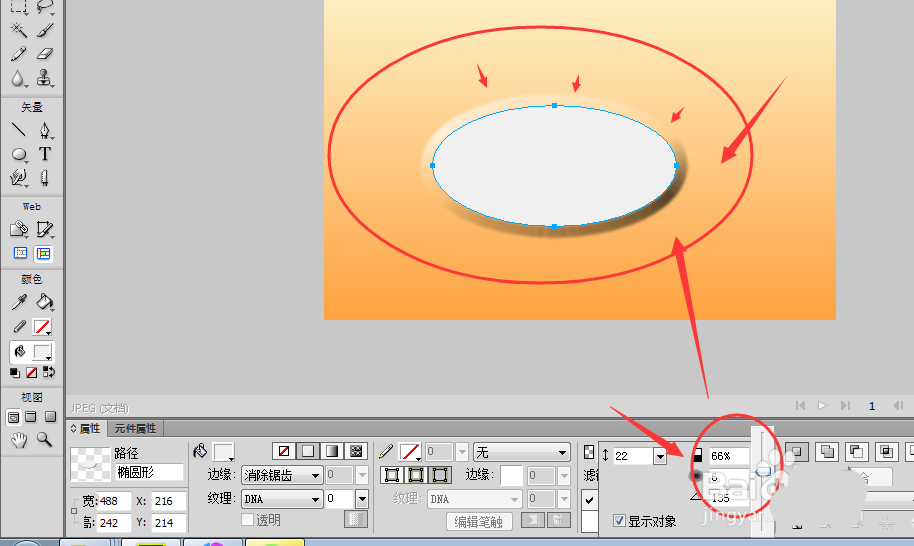
Task: Click the X position field showing 216
Action: point(168,501)
